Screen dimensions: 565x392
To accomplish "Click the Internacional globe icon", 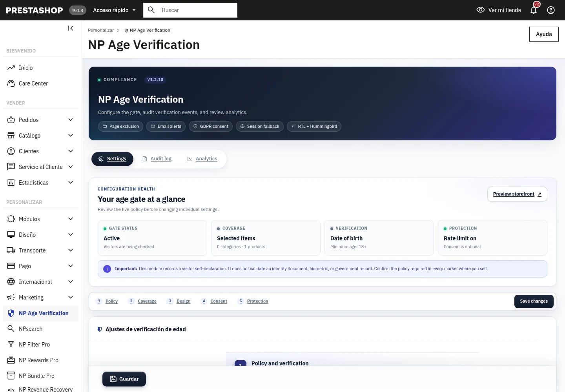I will coord(11,282).
